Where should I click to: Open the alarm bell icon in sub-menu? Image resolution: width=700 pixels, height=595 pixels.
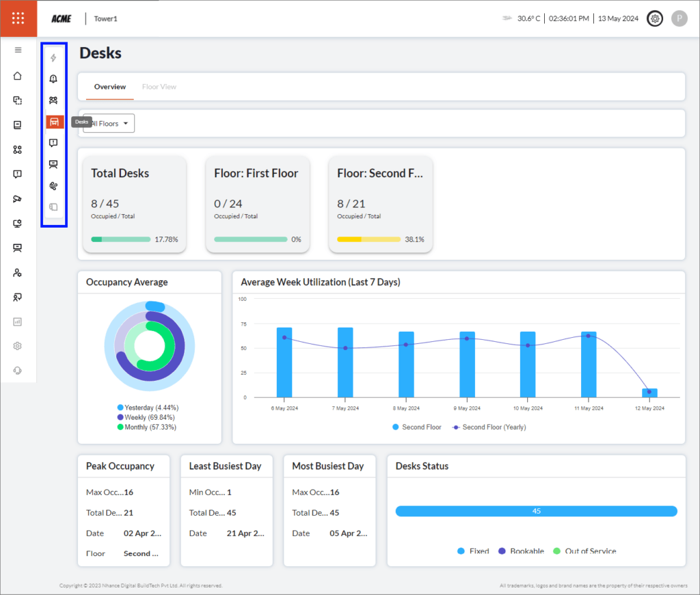pyautogui.click(x=53, y=79)
